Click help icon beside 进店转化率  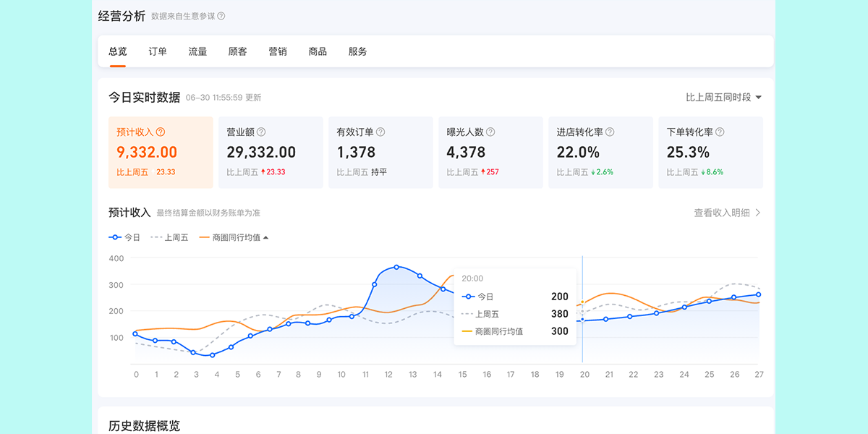[610, 132]
